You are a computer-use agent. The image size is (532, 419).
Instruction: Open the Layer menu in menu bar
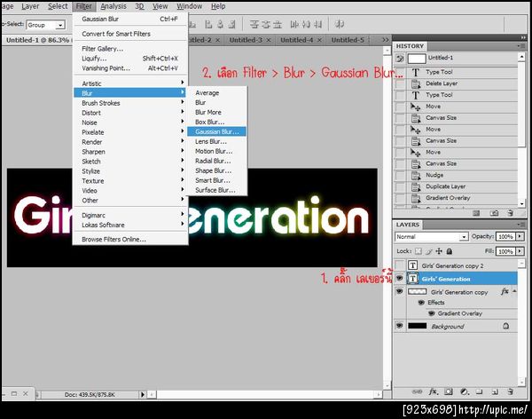(x=30, y=6)
